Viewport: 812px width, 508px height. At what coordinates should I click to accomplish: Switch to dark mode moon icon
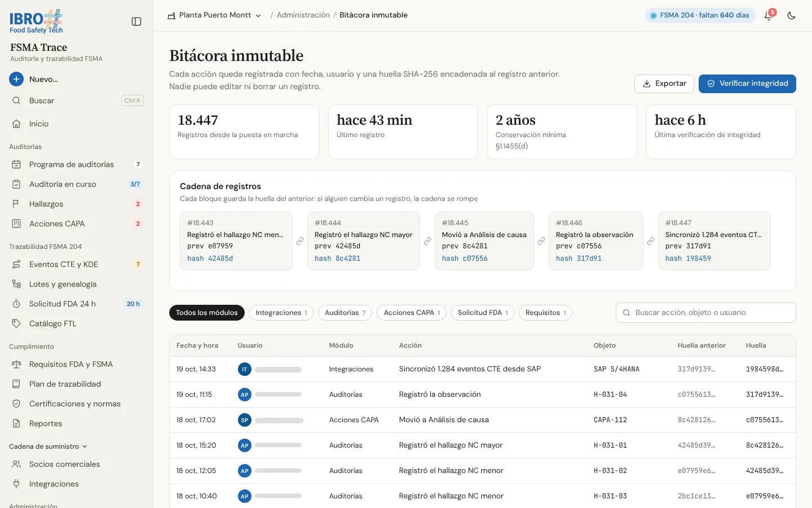[x=792, y=16]
